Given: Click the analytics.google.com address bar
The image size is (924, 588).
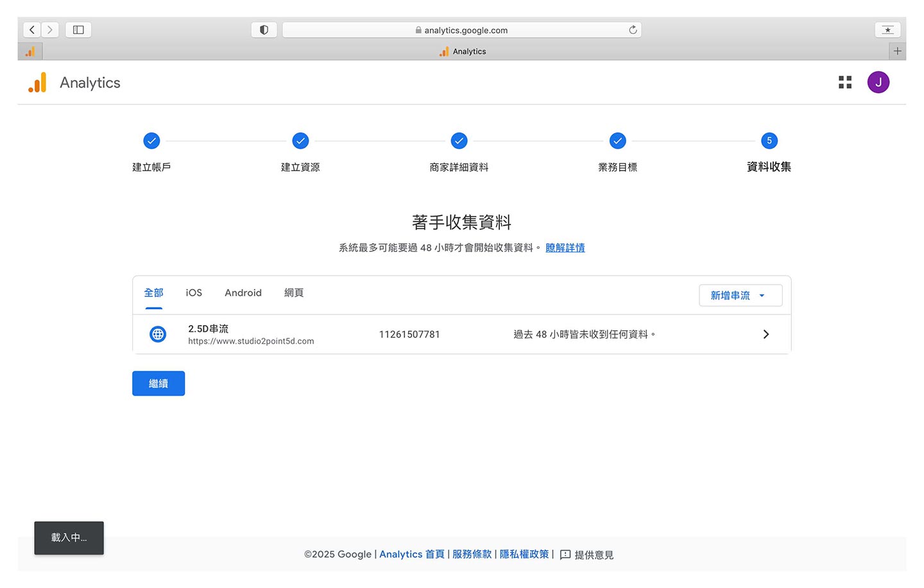Looking at the screenshot, I should tap(462, 30).
